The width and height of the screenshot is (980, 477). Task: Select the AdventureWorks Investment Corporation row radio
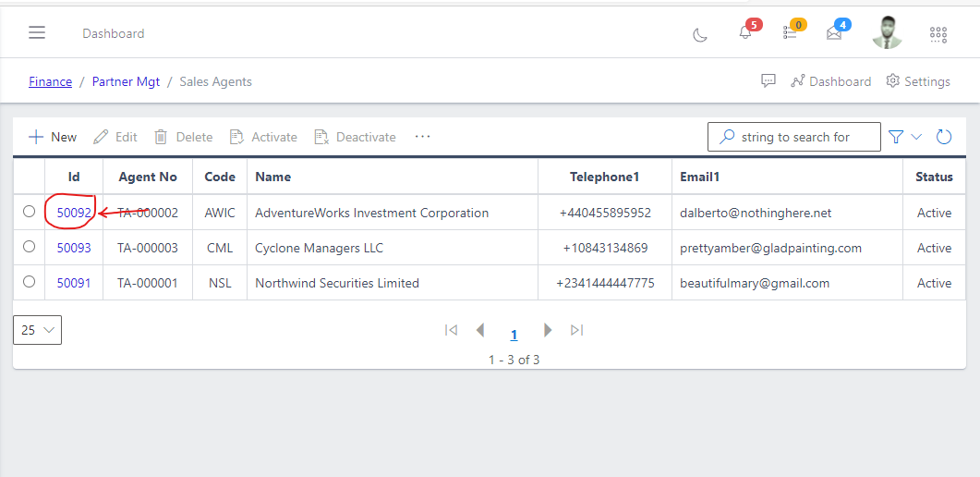29,212
